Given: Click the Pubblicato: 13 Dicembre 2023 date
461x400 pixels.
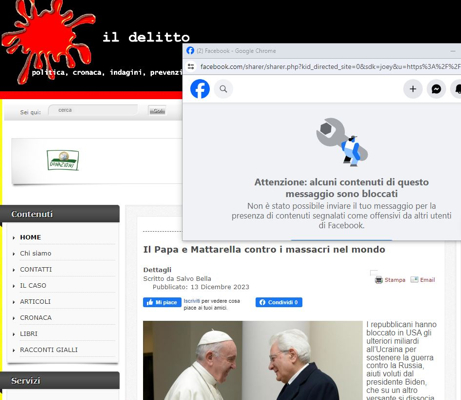Looking at the screenshot, I should pos(201,287).
